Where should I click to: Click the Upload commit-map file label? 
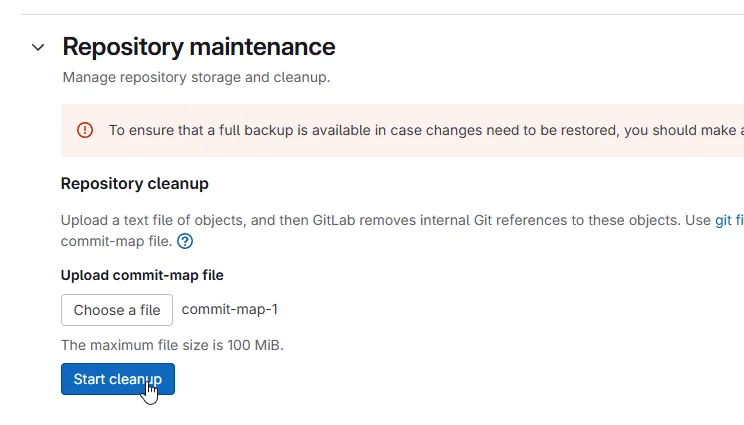coord(142,275)
